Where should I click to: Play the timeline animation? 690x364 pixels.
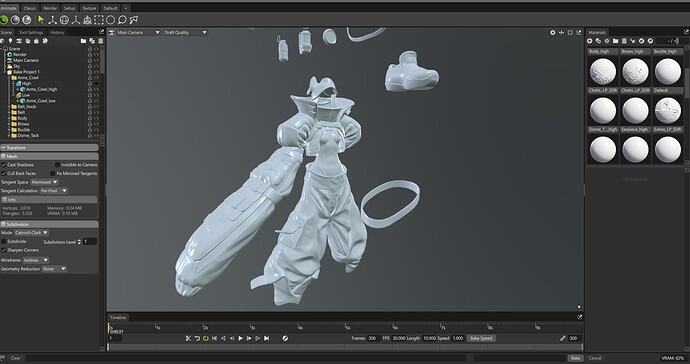click(240, 338)
